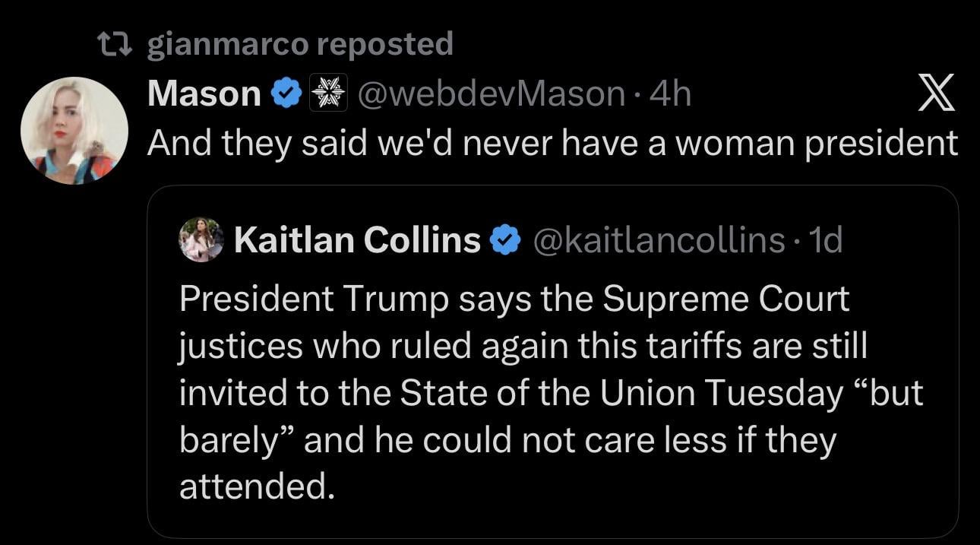
Task: Open Mason's profile picture
Action: pyautogui.click(x=74, y=131)
